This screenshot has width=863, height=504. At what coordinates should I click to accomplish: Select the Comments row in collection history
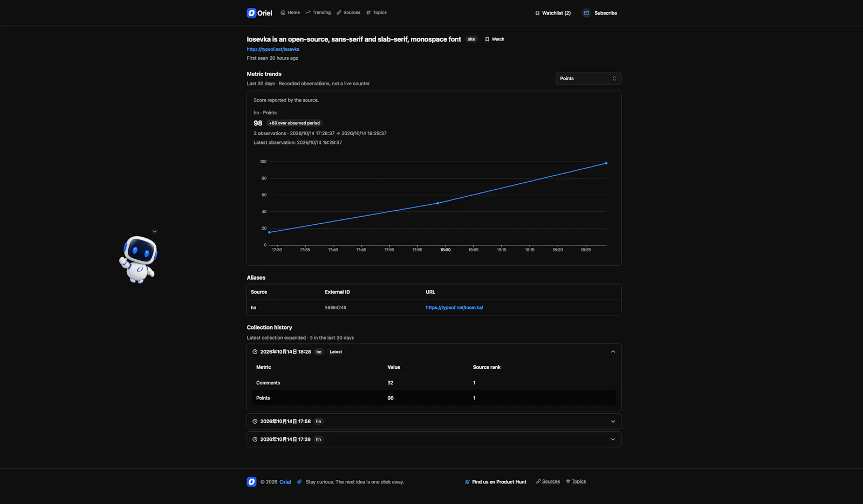tap(434, 383)
